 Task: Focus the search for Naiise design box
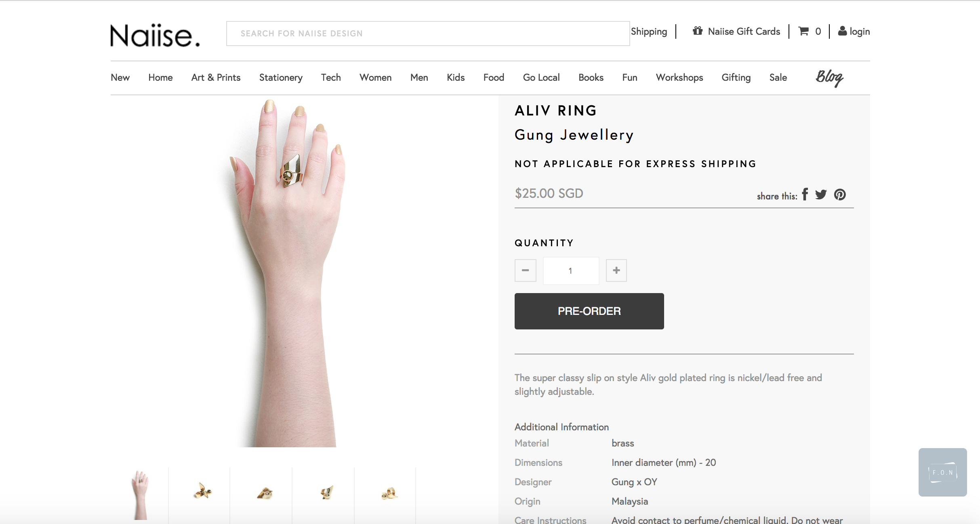(428, 34)
